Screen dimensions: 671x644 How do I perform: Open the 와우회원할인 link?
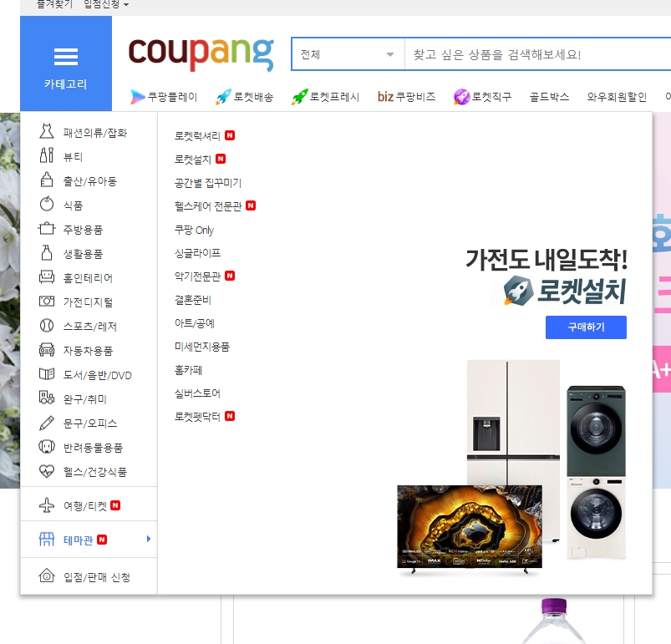(617, 97)
